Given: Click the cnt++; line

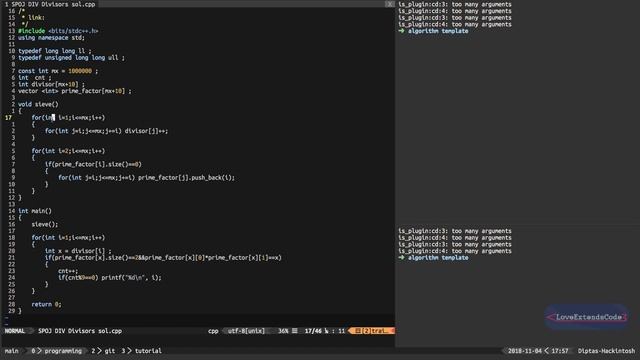Looking at the screenshot, I should pos(68,271).
